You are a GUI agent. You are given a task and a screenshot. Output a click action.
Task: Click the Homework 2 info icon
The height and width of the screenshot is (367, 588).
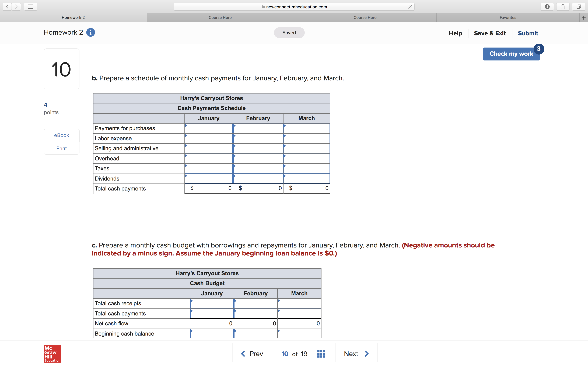coord(91,32)
